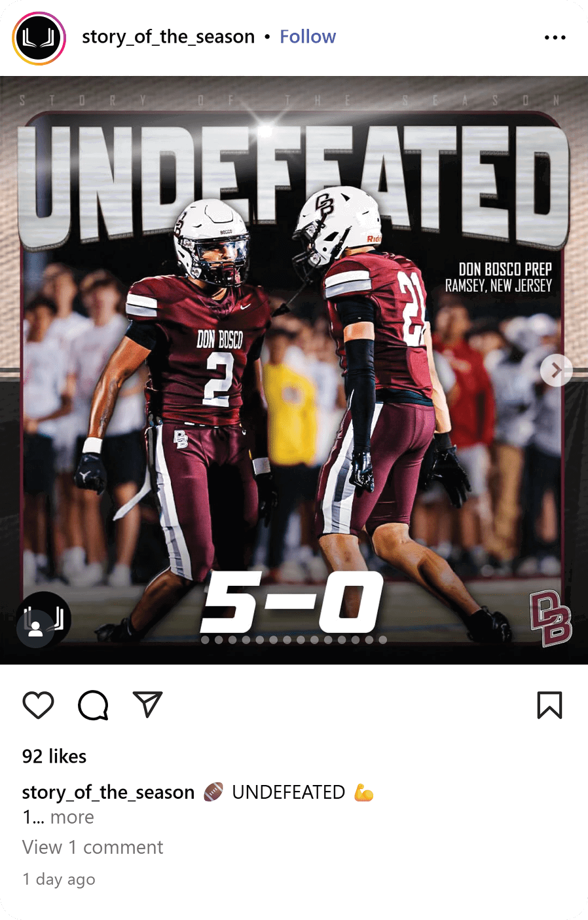Follow the story_of_the_season account

click(x=308, y=37)
